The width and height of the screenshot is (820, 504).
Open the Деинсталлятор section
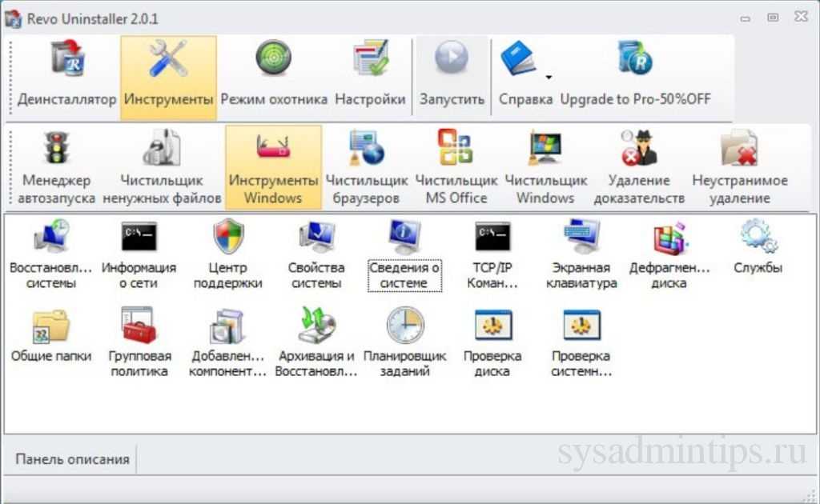click(67, 77)
